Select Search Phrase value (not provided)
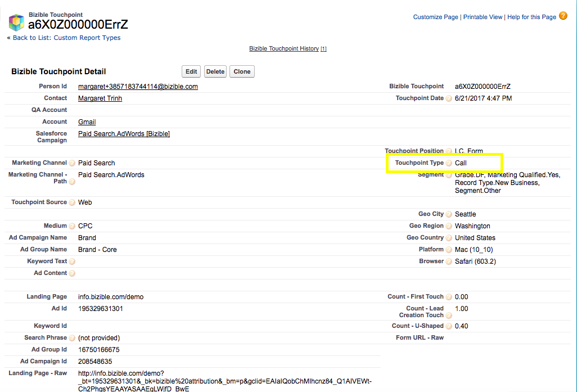577x392 pixels. tap(99, 338)
